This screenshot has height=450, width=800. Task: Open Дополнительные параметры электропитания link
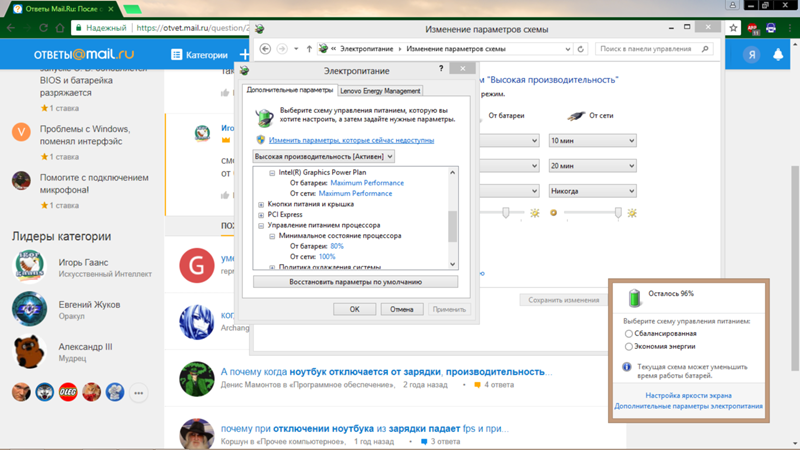tap(688, 406)
